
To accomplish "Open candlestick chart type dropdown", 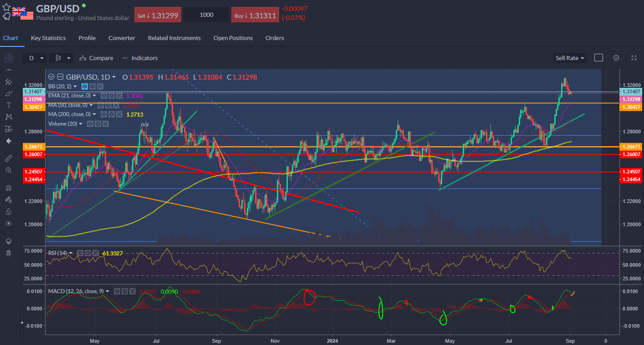I will 62,58.
